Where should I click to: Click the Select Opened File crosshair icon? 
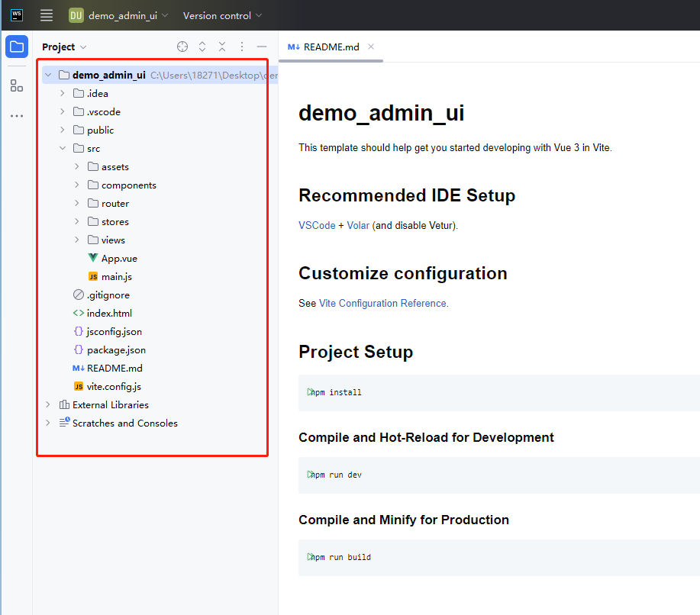coord(182,47)
